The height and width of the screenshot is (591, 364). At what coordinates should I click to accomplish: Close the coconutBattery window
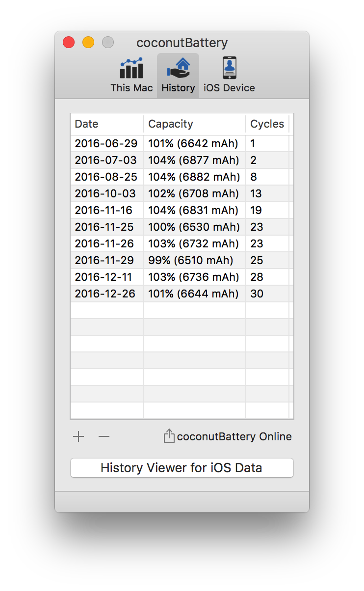click(x=69, y=43)
